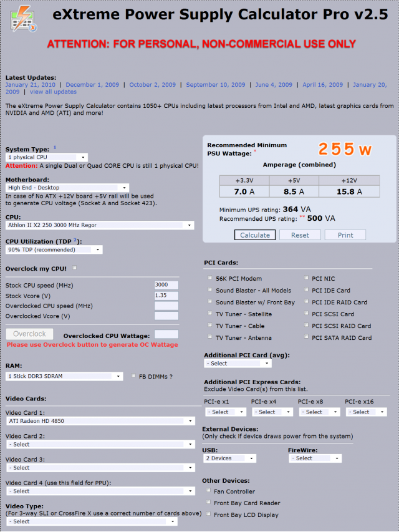The image size is (399, 532).
Task: Enable the Front Bay Card Reader checkbox
Action: coord(208,502)
